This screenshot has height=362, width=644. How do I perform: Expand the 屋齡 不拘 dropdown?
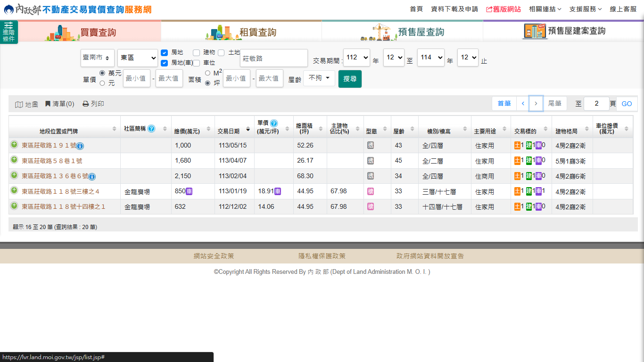(319, 78)
